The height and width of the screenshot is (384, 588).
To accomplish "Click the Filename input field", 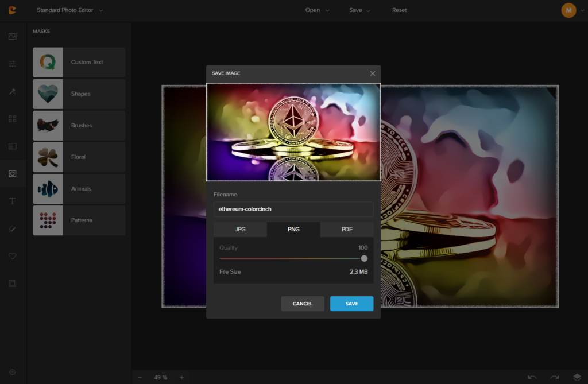I will click(x=293, y=209).
